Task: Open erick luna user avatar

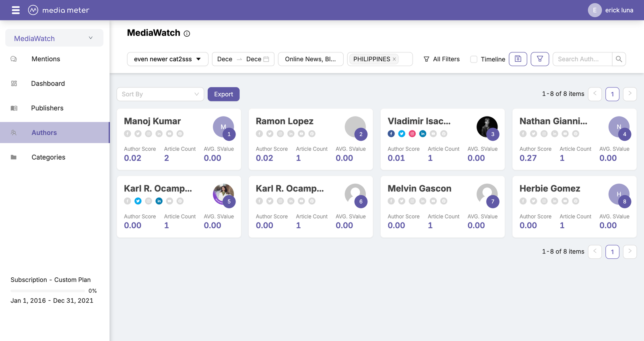Action: pos(594,10)
